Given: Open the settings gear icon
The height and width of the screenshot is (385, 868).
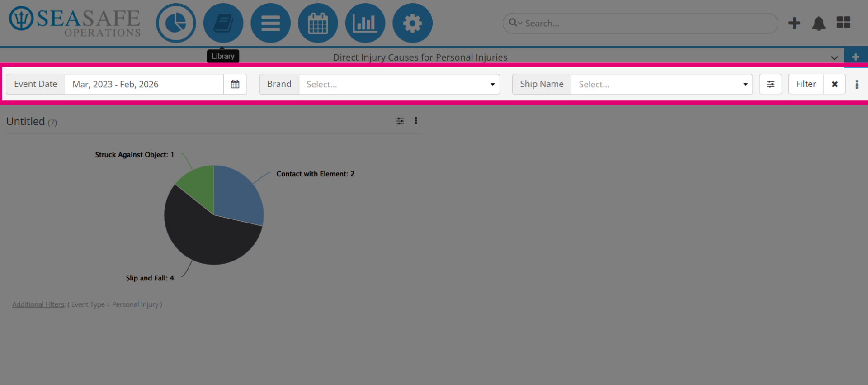Looking at the screenshot, I should pyautogui.click(x=412, y=23).
